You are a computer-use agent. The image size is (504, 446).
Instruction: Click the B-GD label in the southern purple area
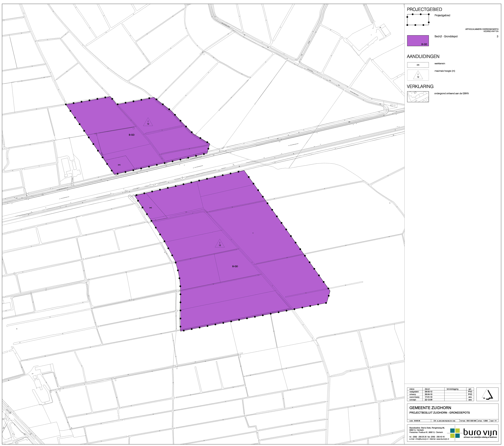[x=235, y=266]
